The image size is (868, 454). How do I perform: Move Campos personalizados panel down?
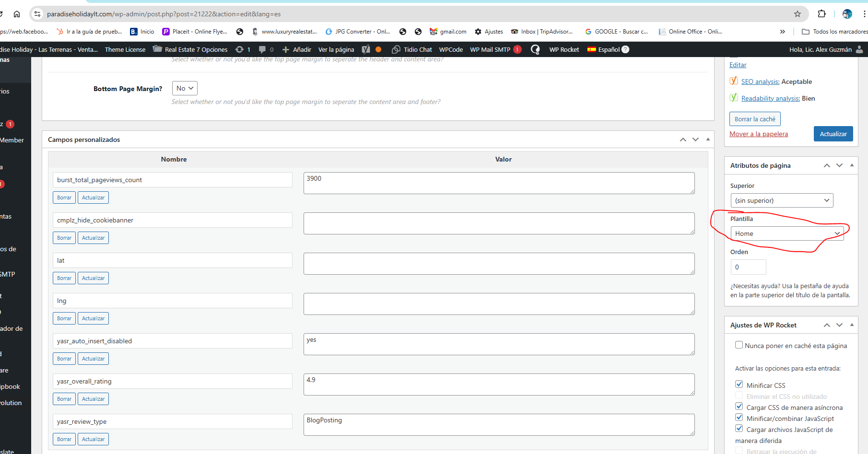coord(695,140)
